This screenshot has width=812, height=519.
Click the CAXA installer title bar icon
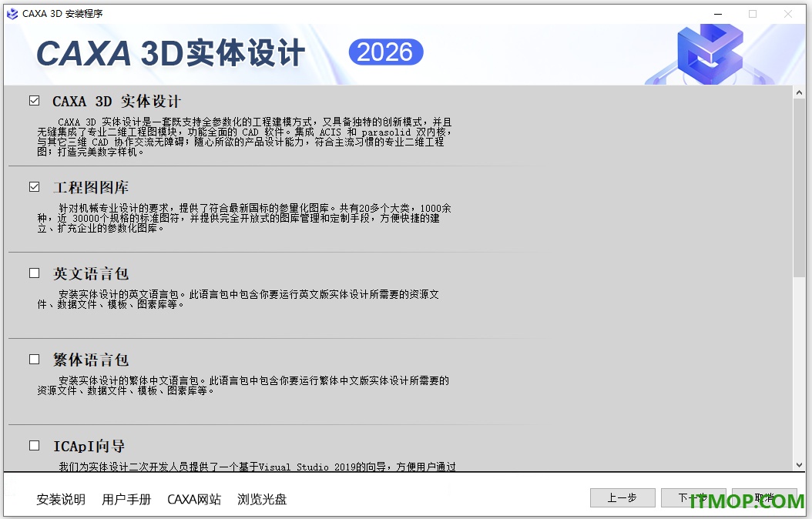coord(12,14)
